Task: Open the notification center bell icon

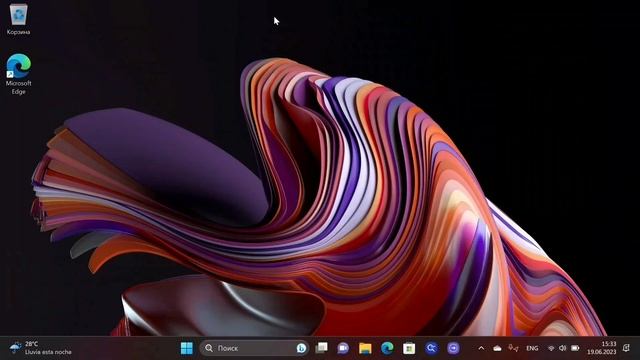Action: tap(626, 348)
